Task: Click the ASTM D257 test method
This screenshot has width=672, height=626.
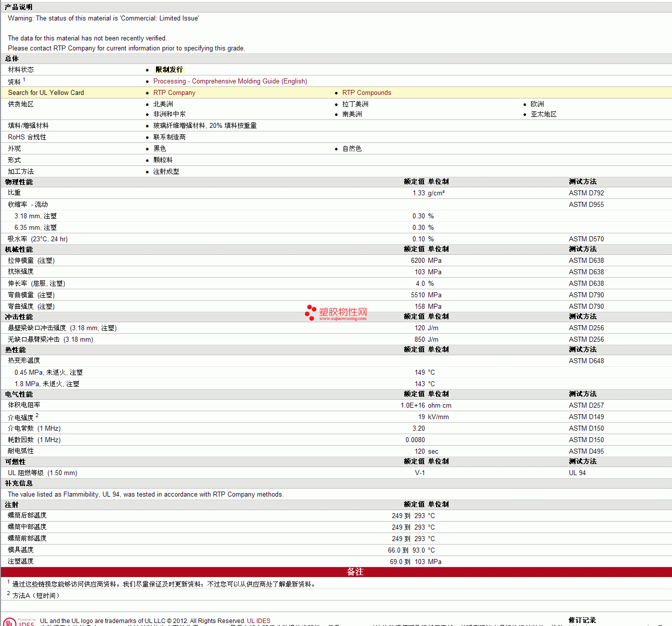Action: (586, 405)
